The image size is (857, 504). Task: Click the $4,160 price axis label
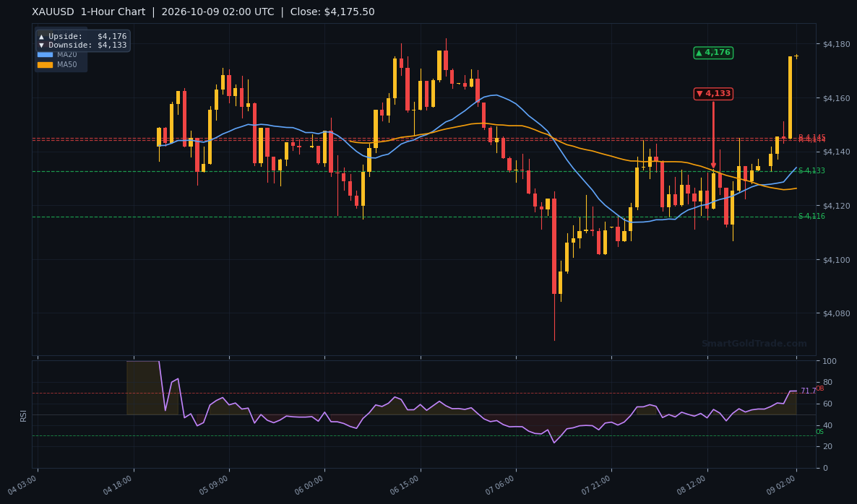[836, 98]
